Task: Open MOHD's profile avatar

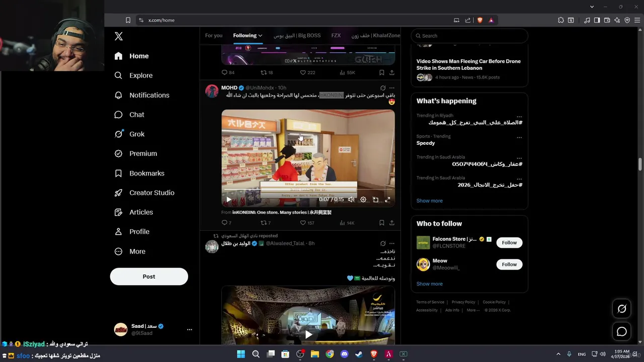Action: [x=212, y=91]
